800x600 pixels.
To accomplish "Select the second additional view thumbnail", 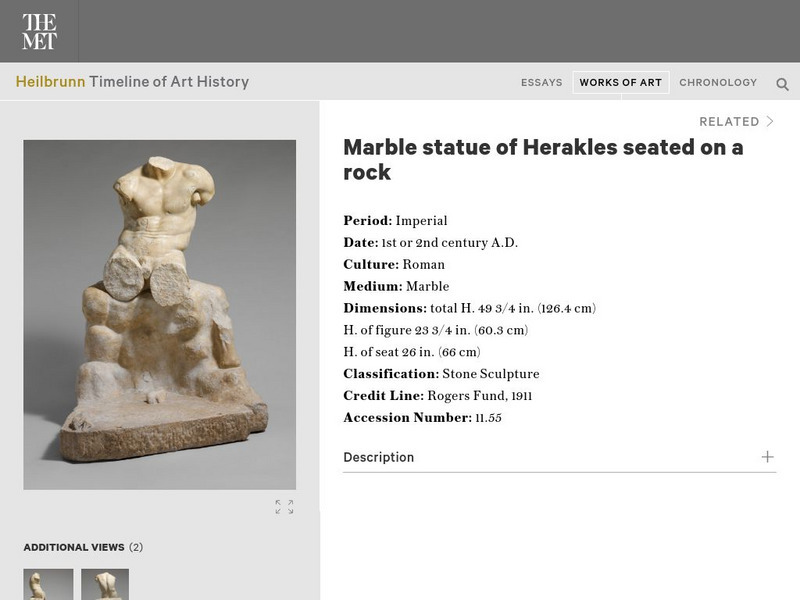I will (x=105, y=584).
